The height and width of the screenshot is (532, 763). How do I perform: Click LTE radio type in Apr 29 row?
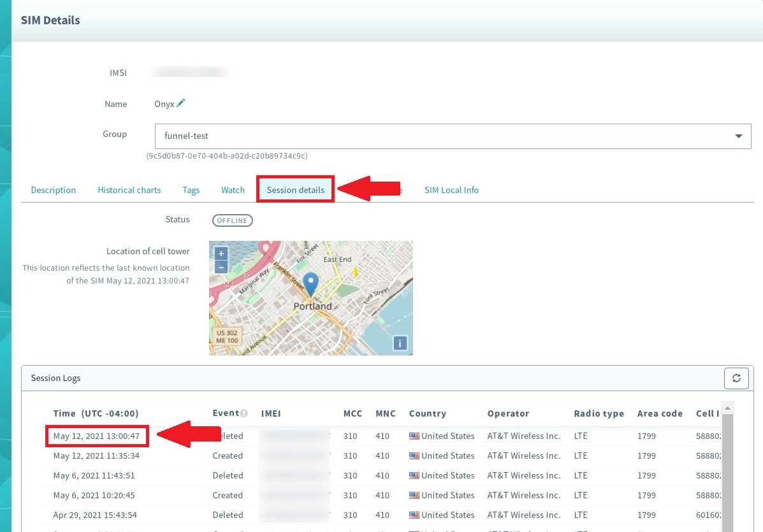click(x=581, y=515)
